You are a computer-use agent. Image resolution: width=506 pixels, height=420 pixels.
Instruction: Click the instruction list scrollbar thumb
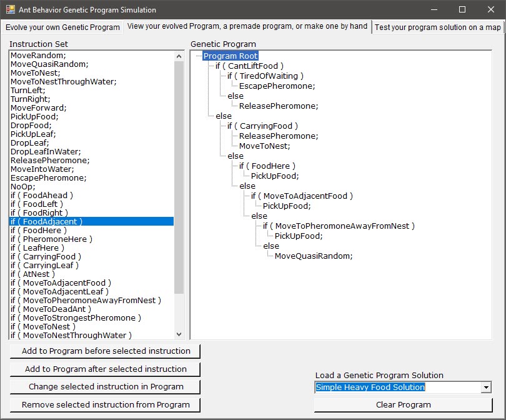coord(179,177)
